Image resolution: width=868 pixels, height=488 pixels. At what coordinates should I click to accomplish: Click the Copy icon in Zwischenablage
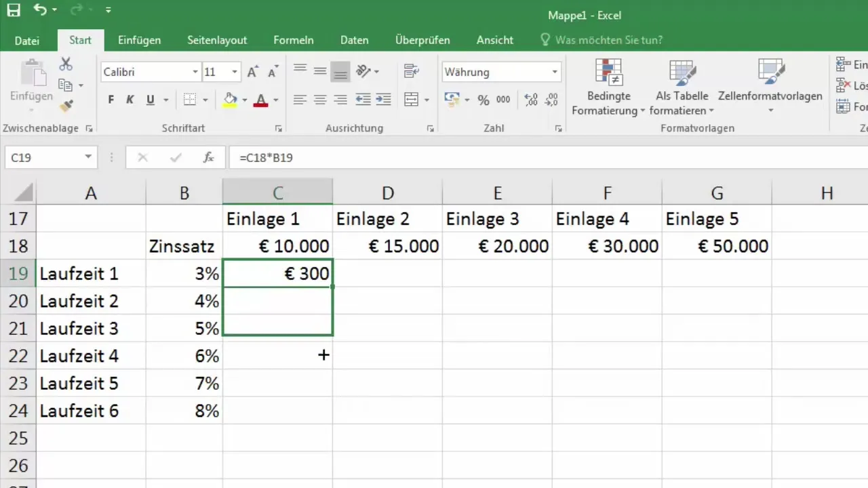click(66, 85)
